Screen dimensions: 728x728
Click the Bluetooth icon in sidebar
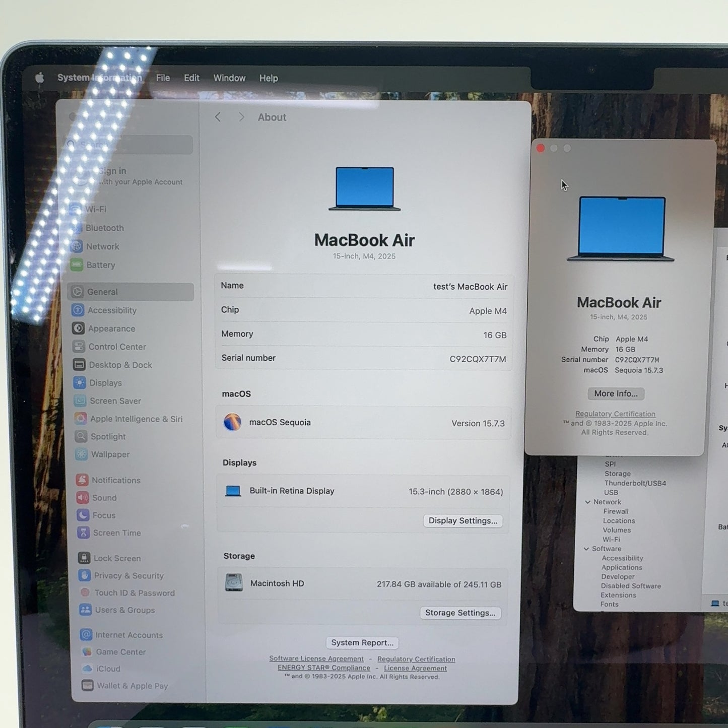77,228
